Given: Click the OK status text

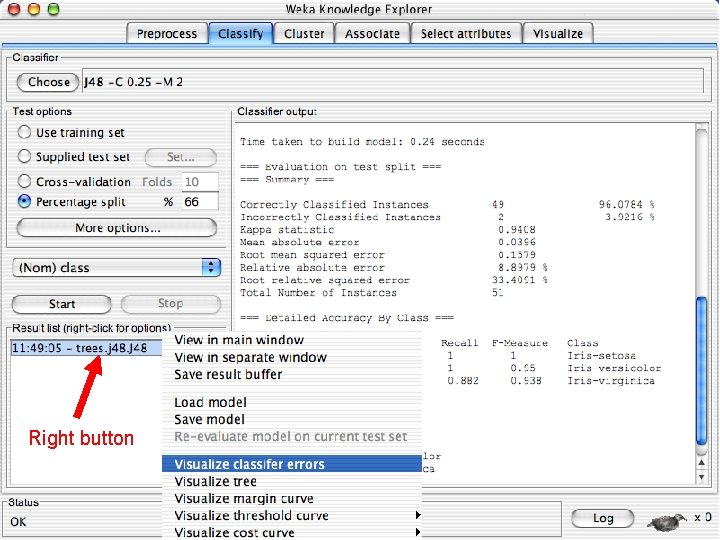Looking at the screenshot, I should click(18, 522).
